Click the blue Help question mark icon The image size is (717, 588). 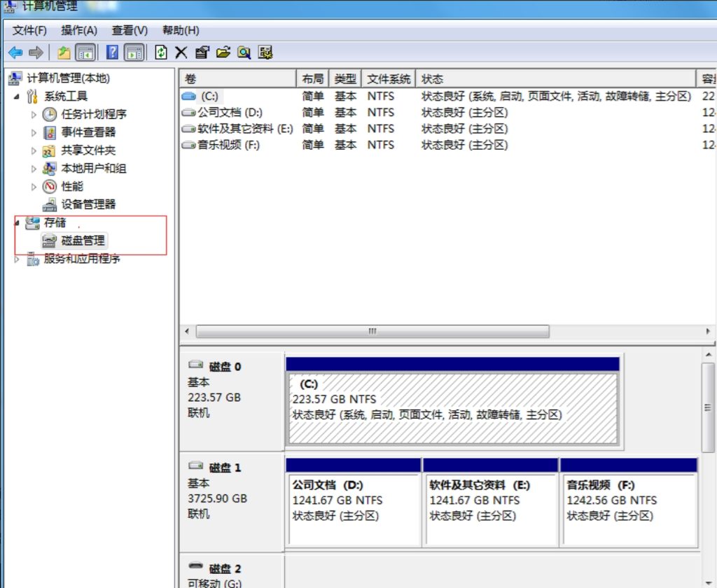(112, 52)
